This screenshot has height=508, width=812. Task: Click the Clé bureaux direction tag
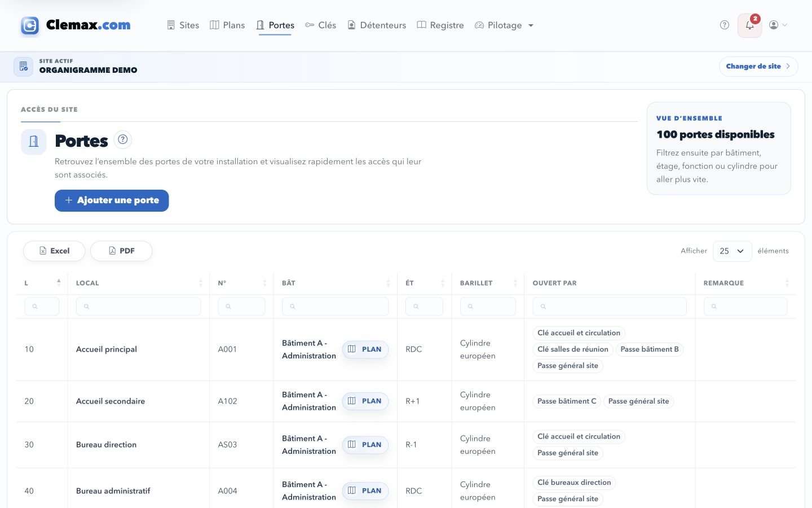[574, 483]
